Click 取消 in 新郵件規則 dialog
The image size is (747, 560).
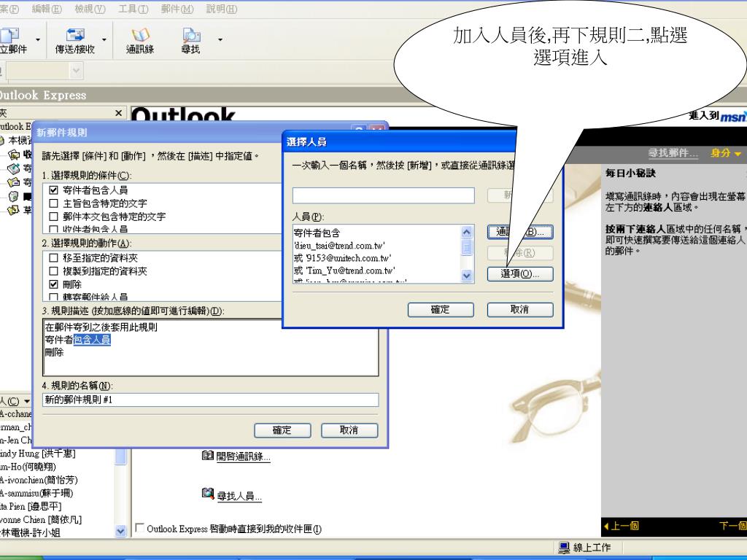point(349,430)
